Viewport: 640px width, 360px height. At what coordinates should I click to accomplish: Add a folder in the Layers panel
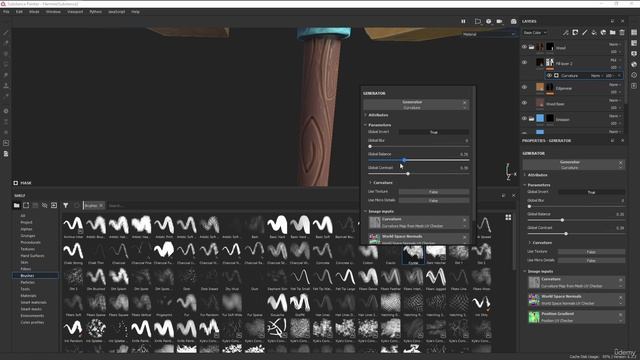[x=613, y=32]
